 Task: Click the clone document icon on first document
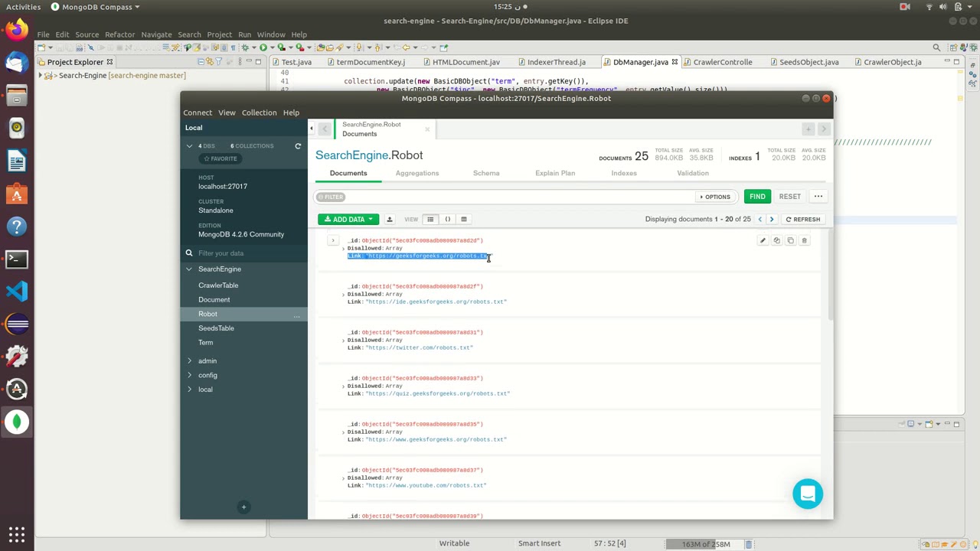790,240
